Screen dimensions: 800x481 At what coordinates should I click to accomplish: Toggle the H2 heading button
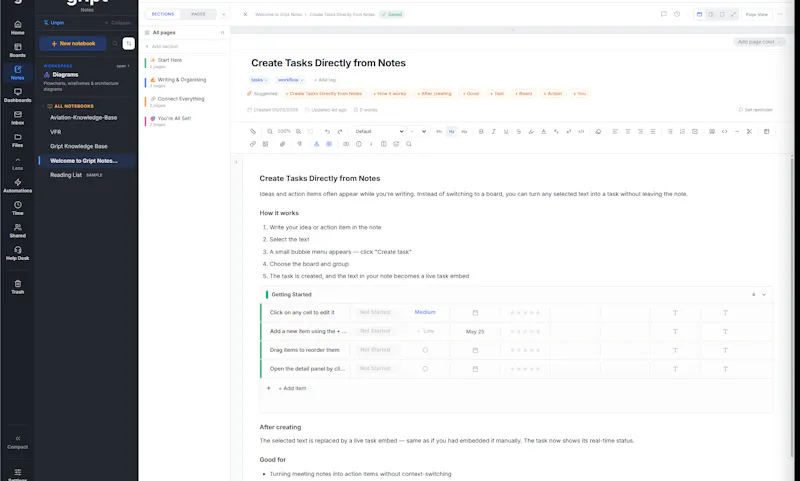[x=451, y=132]
